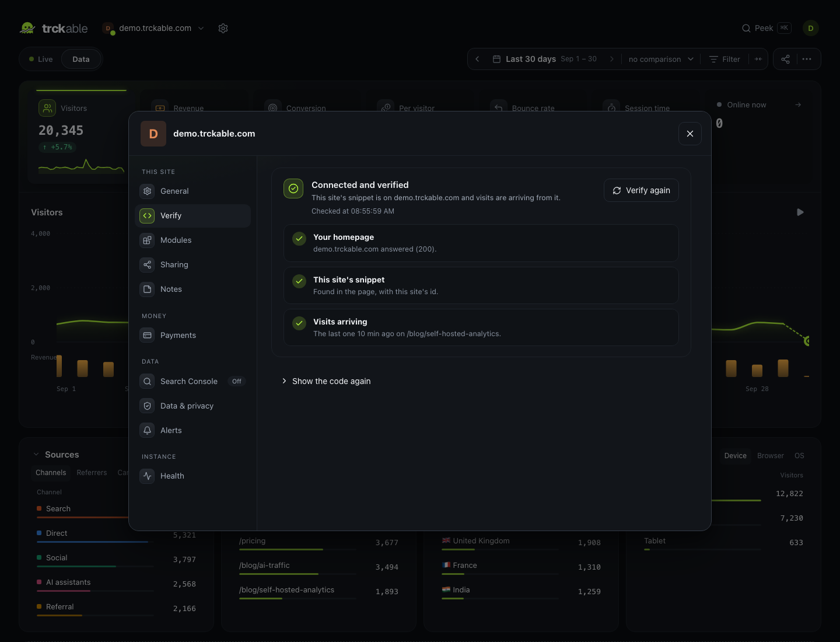Select the Channels tab in Sources
Viewport: 840px width, 642px height.
click(x=51, y=473)
